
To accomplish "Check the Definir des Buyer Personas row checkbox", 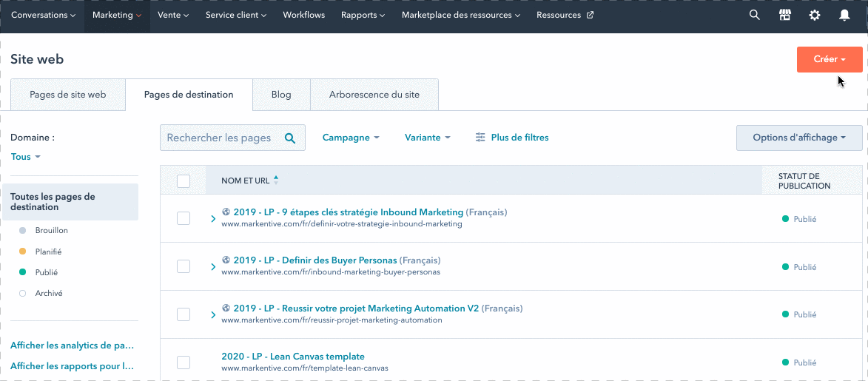I will [184, 266].
